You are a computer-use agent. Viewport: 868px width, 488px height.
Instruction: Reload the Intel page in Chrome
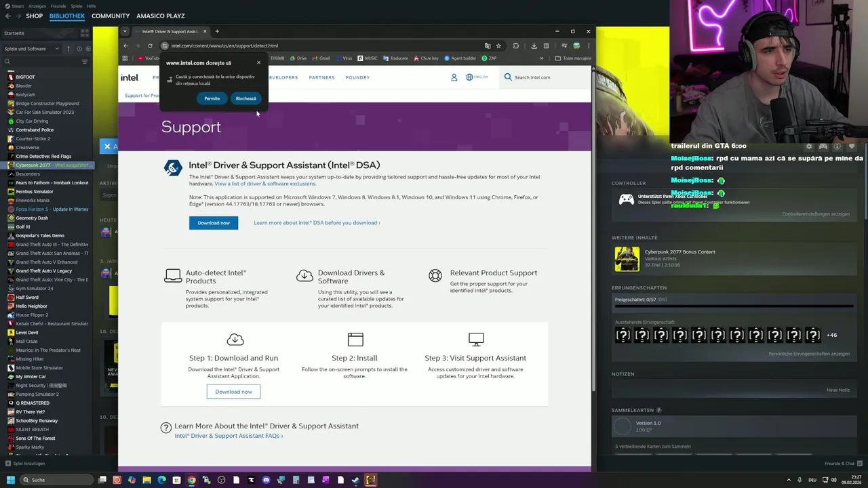(150, 45)
